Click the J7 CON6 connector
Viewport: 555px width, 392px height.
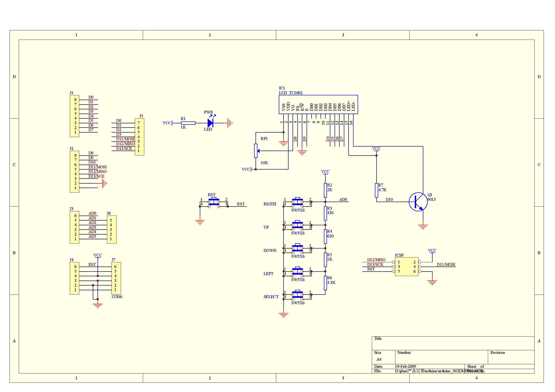[116, 278]
